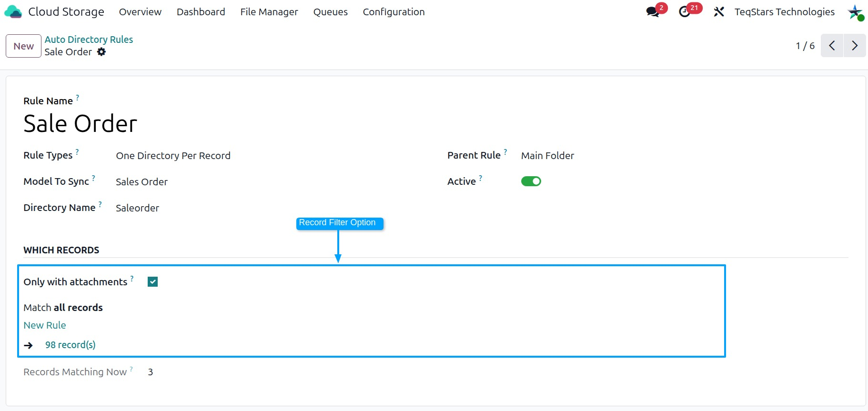The height and width of the screenshot is (411, 868).
Task: Click the 1 / 6 pager counter
Action: coord(805,46)
